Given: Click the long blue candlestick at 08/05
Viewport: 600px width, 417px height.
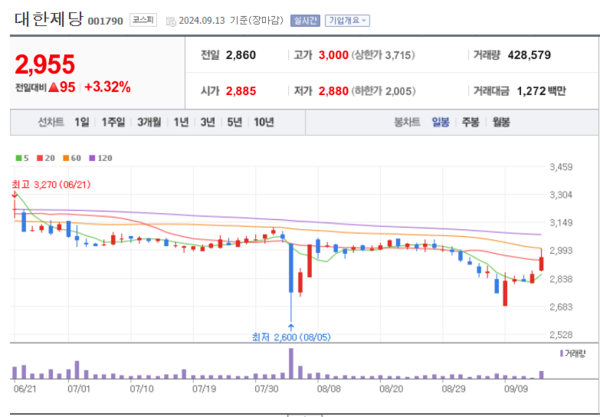Looking at the screenshot, I should pyautogui.click(x=291, y=268).
